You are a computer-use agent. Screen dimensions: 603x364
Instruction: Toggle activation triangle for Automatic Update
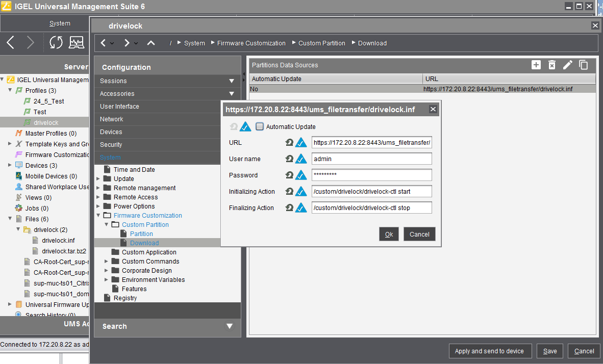[245, 126]
